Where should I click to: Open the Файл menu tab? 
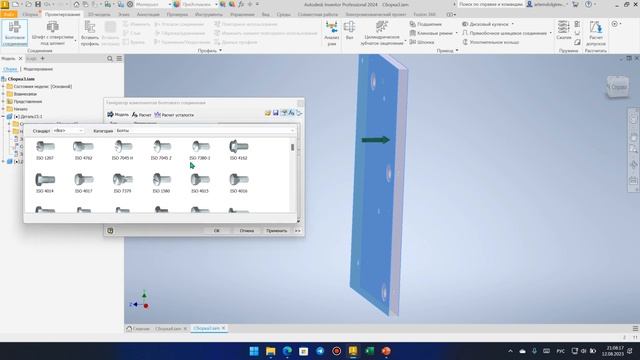click(9, 14)
